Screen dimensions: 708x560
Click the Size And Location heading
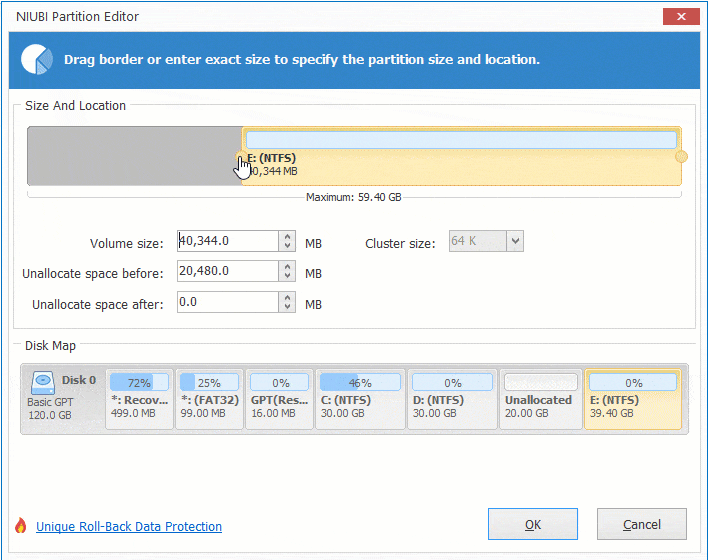click(x=75, y=105)
